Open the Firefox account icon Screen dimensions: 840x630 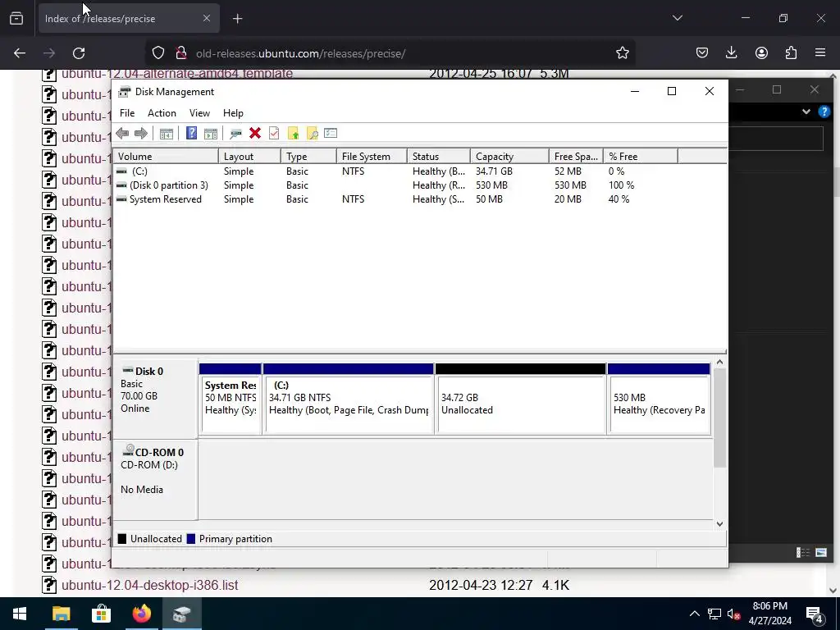tap(761, 53)
